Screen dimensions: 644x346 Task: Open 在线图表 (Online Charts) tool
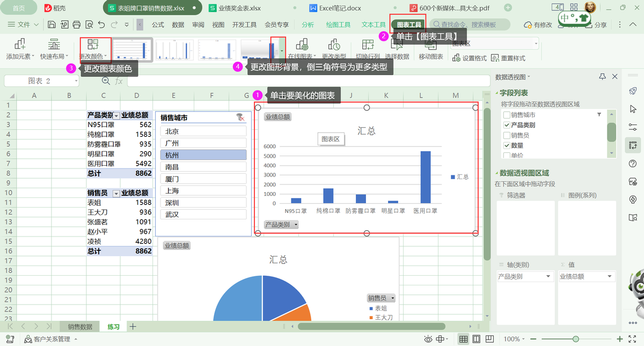[x=302, y=49]
